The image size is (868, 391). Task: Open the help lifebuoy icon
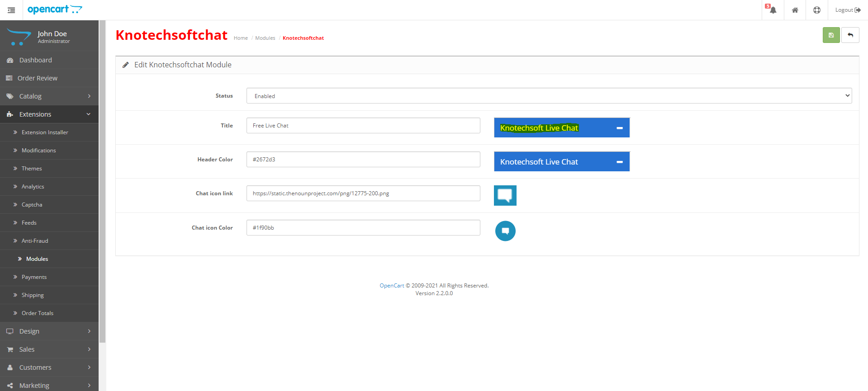point(817,10)
